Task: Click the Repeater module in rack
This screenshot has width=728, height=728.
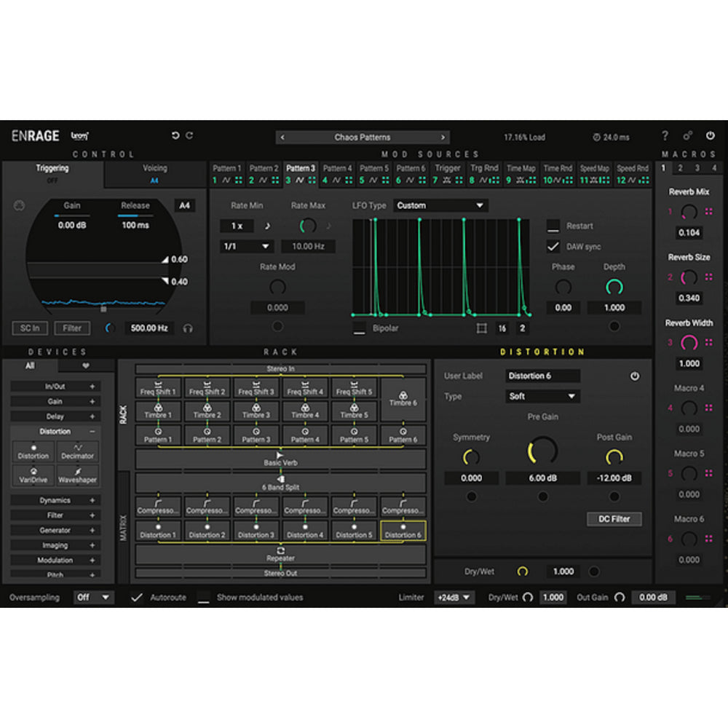Action: point(280,554)
